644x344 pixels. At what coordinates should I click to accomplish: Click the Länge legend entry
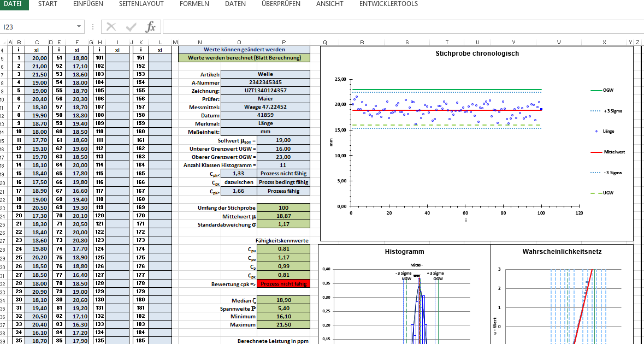pos(605,132)
